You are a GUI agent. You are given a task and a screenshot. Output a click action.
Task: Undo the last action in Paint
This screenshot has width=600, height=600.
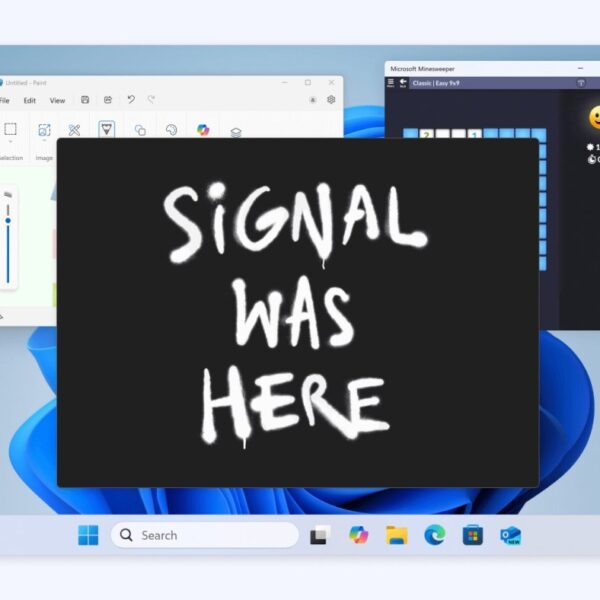pyautogui.click(x=131, y=99)
